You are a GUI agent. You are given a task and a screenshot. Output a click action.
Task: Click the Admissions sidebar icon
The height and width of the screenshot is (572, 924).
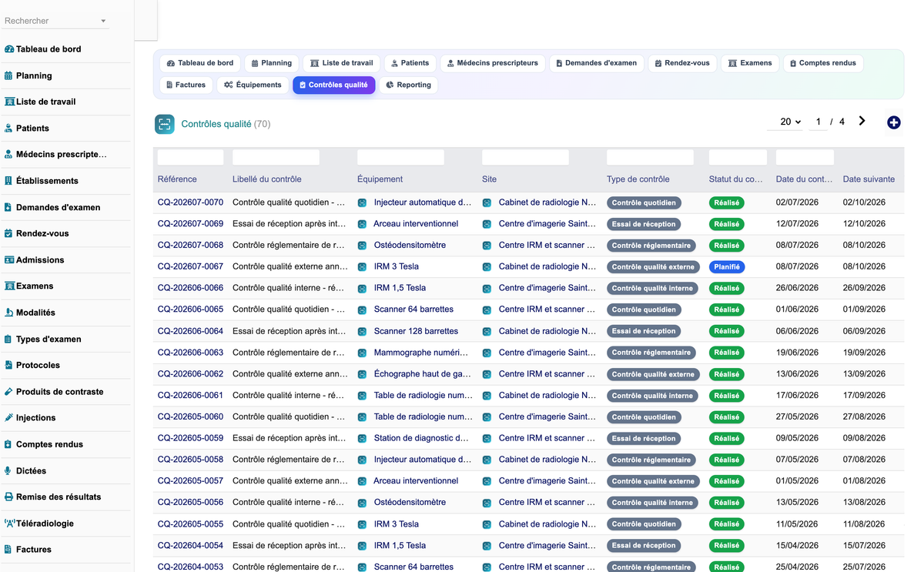pyautogui.click(x=9, y=259)
